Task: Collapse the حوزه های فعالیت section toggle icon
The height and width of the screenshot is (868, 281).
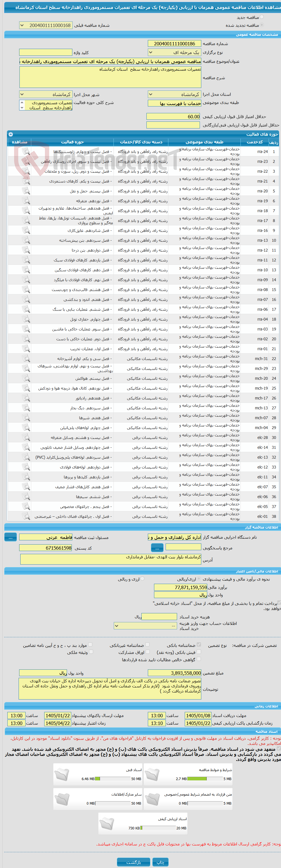Action: coord(10,134)
